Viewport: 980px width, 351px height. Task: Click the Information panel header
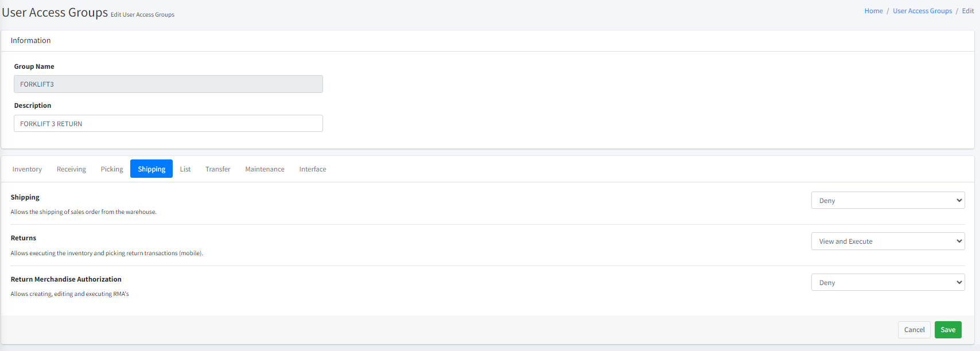[31, 41]
